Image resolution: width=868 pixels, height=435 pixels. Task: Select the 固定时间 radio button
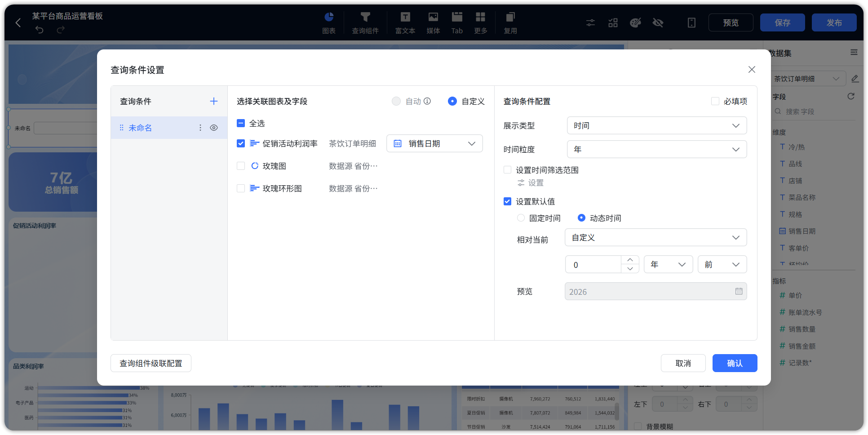pos(521,218)
